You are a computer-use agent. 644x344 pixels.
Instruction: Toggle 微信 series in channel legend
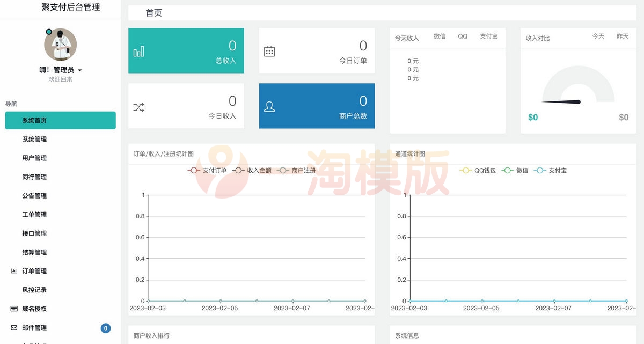tap(515, 170)
